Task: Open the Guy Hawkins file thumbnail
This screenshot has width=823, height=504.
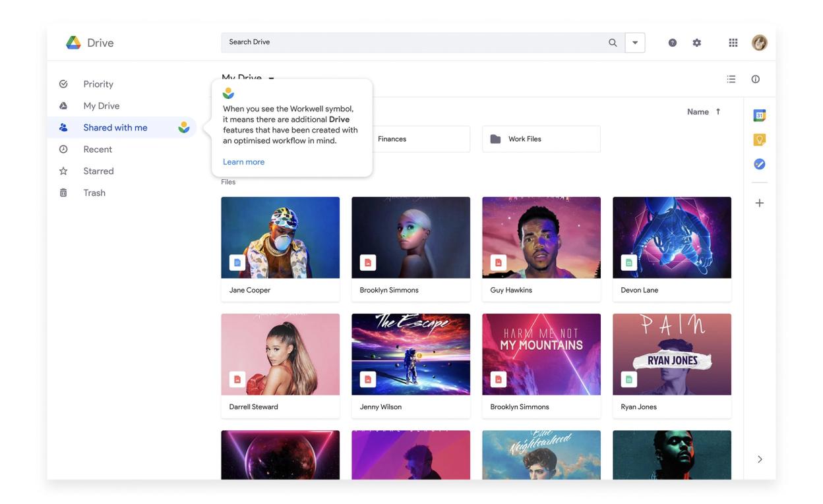Action: point(541,237)
